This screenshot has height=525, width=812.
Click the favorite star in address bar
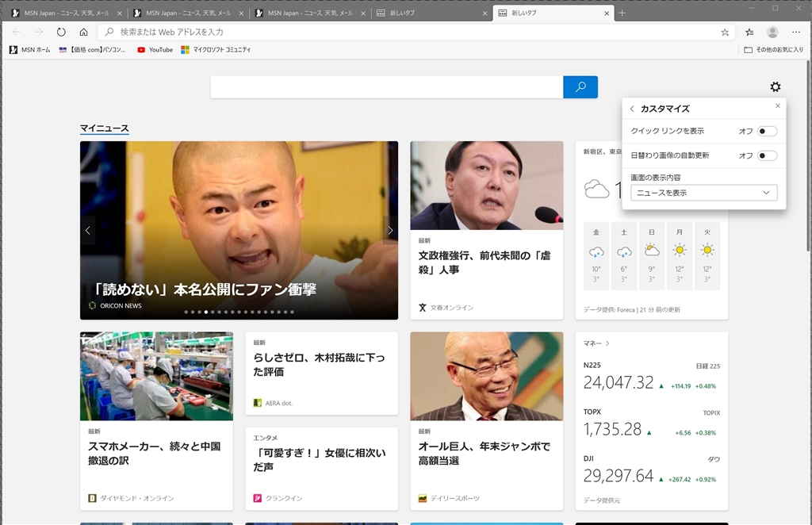[725, 32]
